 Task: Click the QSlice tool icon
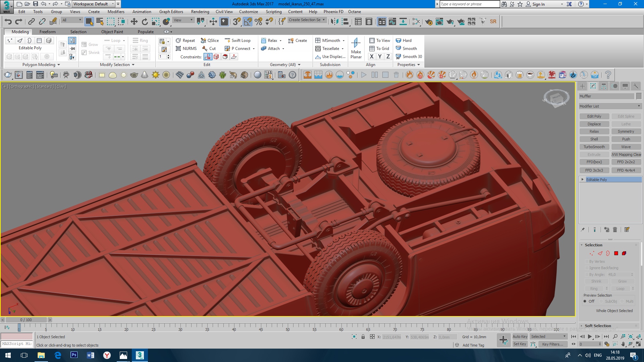pyautogui.click(x=203, y=41)
